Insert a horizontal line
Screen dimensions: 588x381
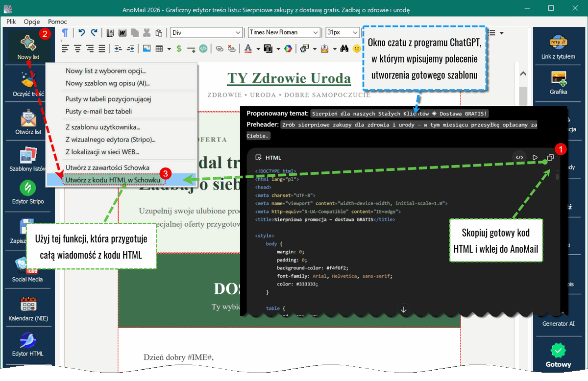[x=191, y=48]
